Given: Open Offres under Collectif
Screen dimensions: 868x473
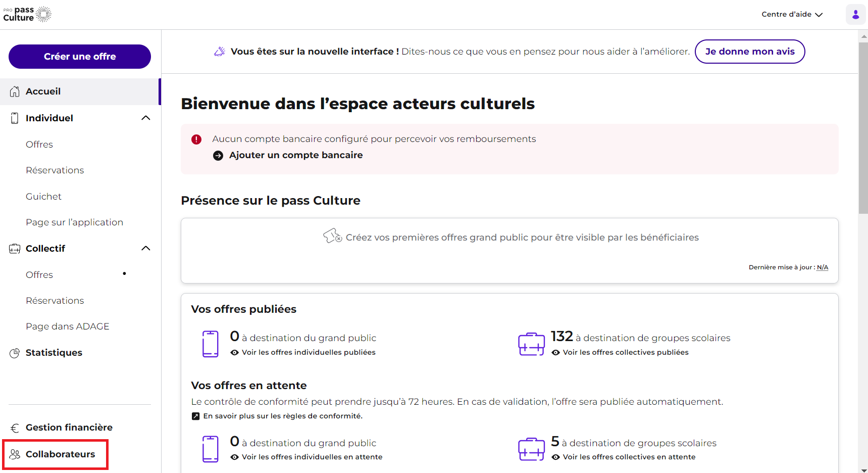Looking at the screenshot, I should [39, 275].
